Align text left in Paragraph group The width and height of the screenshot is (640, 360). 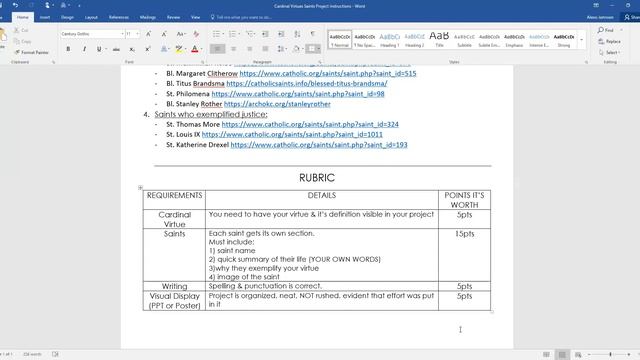click(x=218, y=49)
